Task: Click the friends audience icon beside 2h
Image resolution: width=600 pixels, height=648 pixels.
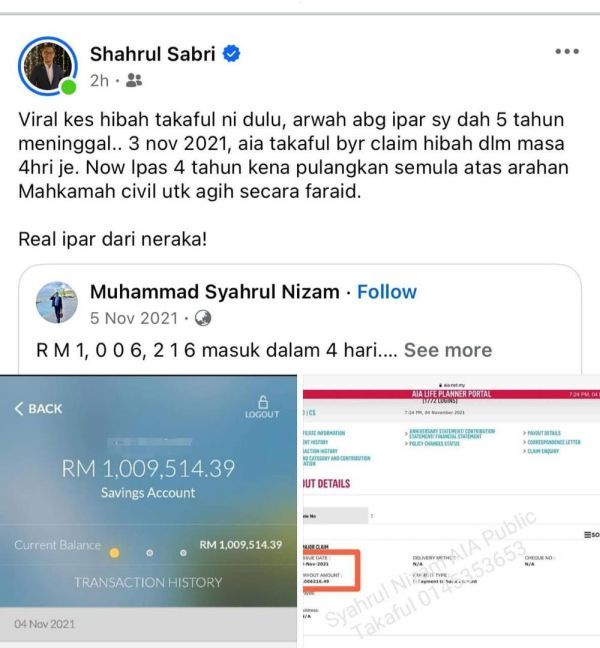Action: click(x=134, y=80)
